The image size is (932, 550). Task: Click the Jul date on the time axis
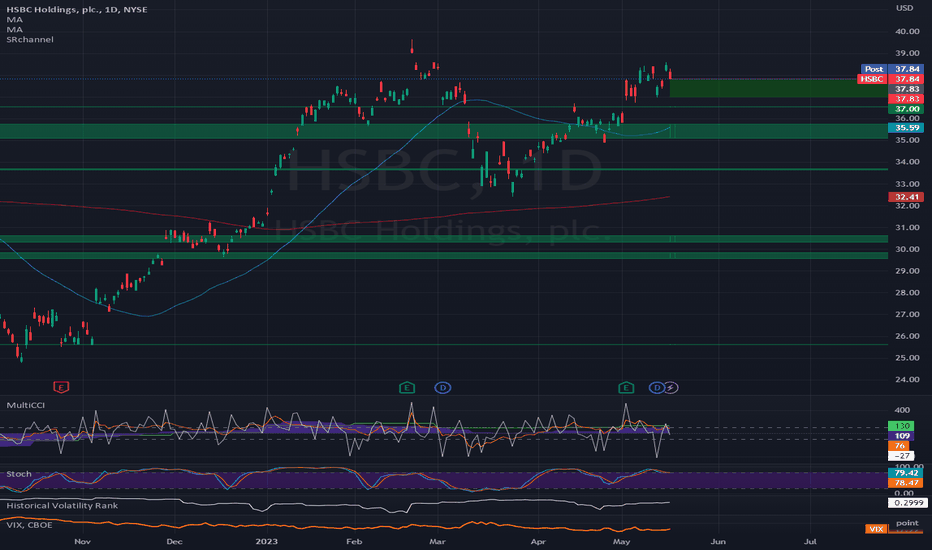click(x=810, y=542)
